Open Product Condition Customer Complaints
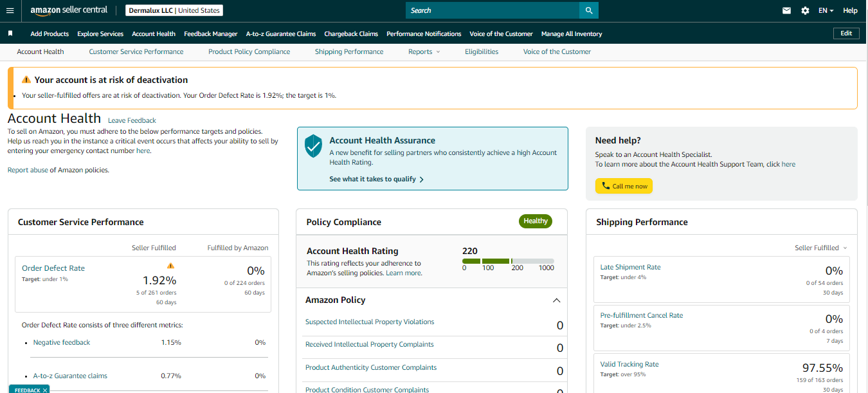Image resolution: width=868 pixels, height=393 pixels. [367, 389]
